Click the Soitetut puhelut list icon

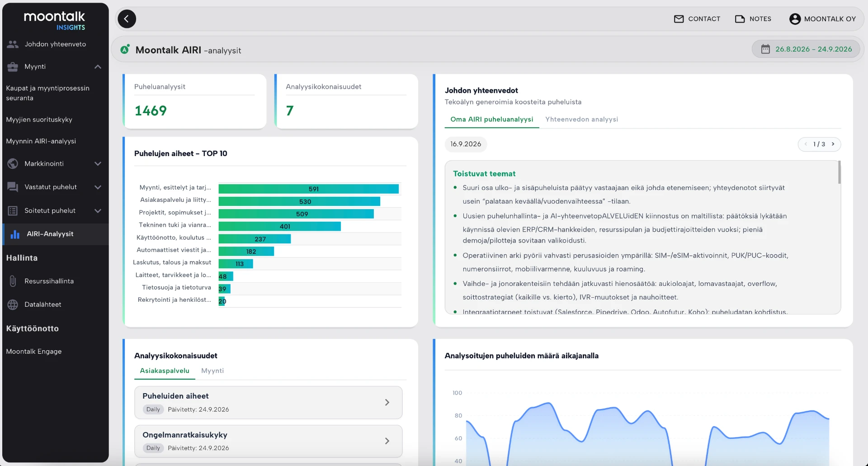tap(13, 211)
